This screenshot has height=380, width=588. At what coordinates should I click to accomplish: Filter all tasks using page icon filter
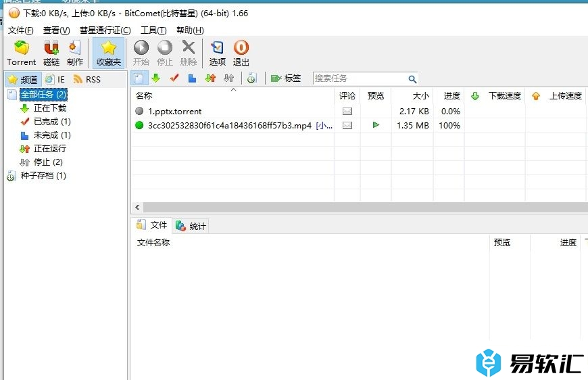click(x=139, y=78)
